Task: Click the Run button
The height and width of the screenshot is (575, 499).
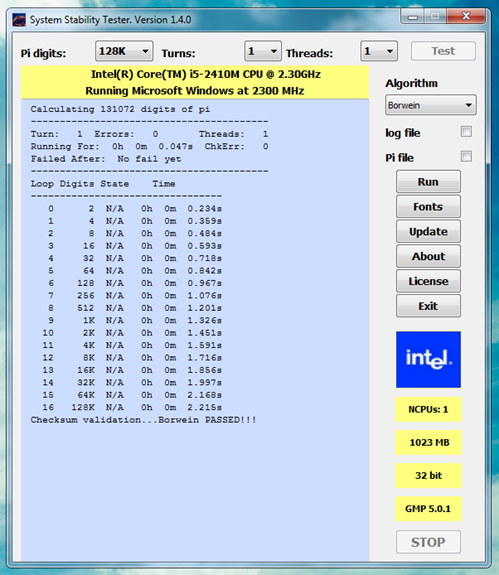Action: [428, 182]
